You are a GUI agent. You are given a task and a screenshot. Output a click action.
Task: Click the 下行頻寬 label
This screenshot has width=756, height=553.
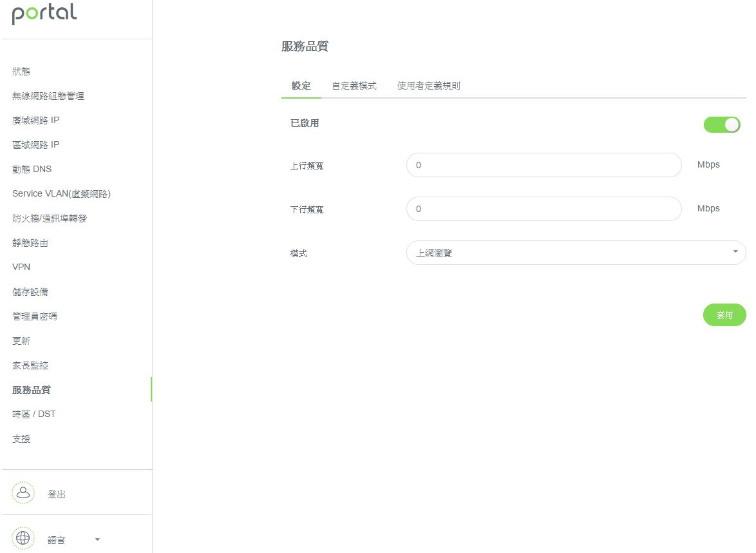point(307,209)
